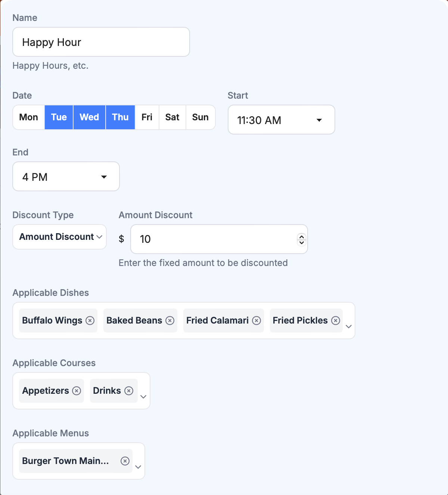Expand the Applicable Dishes list
The image size is (448, 495).
point(349,326)
